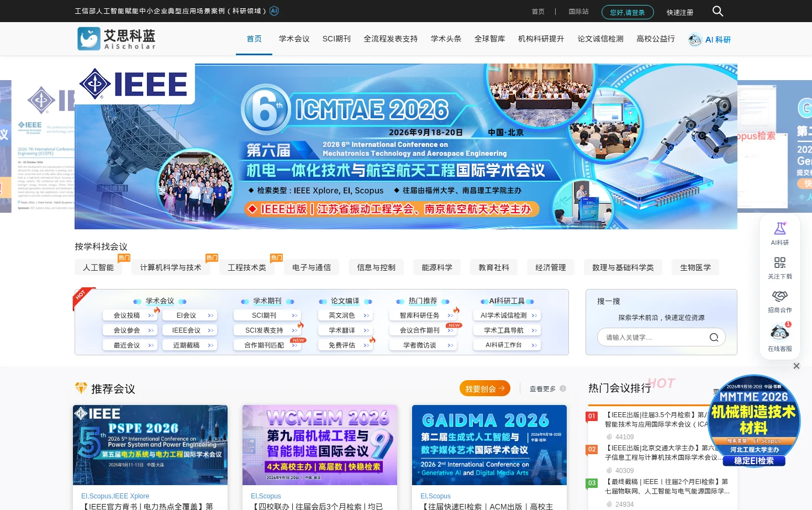This screenshot has width=812, height=510.
Task: Open the IEEE会议 shortcut
Action: coord(190,330)
